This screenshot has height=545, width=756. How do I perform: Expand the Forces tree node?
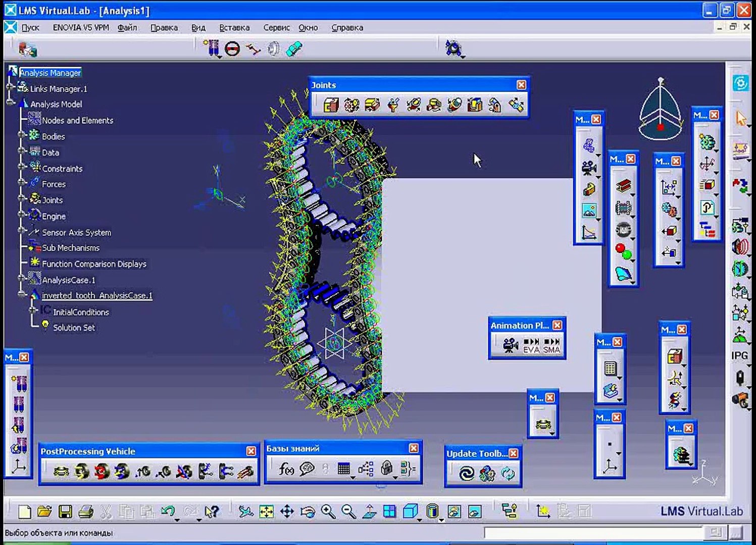[x=21, y=182]
